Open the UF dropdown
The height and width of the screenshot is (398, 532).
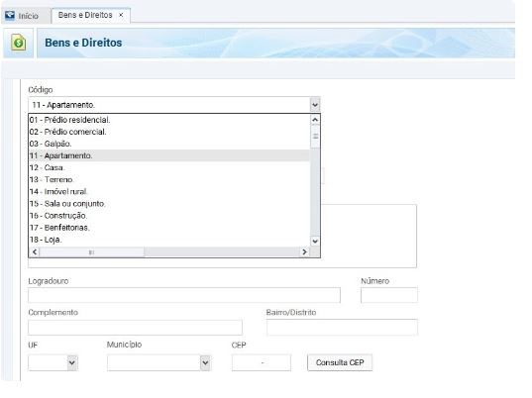[72, 362]
